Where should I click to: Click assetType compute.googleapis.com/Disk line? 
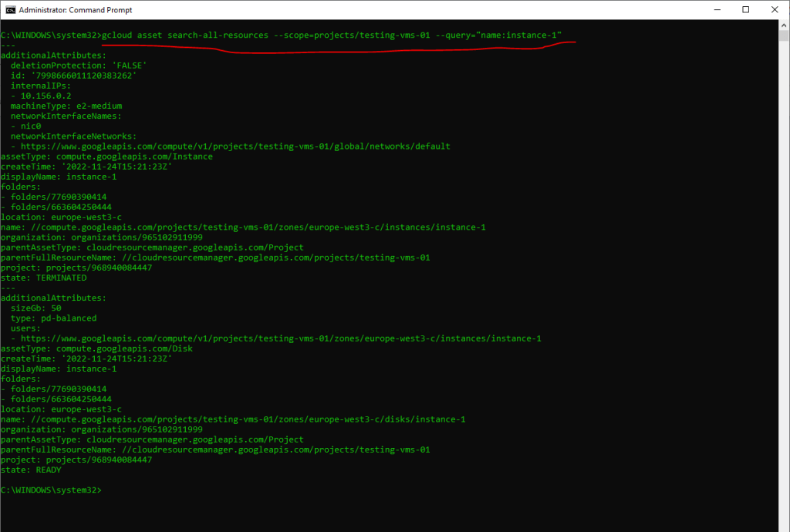point(96,348)
